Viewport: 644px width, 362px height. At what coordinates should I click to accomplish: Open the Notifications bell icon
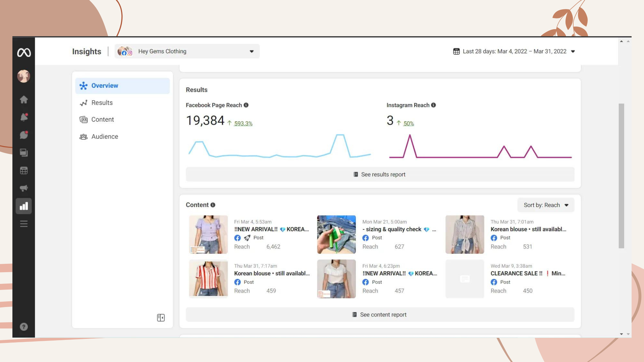(24, 117)
